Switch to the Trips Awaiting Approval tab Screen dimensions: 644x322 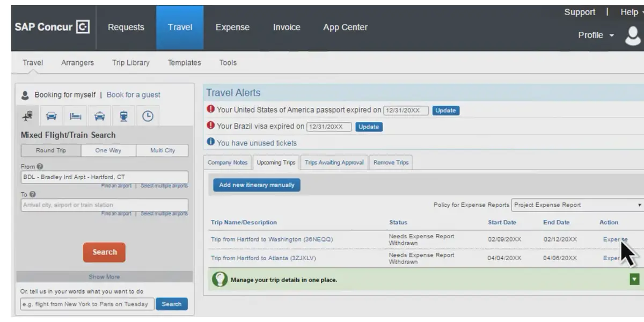[333, 162]
